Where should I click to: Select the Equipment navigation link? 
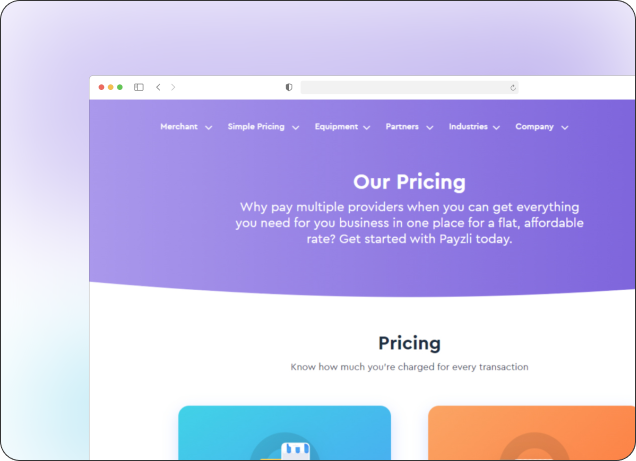point(336,127)
